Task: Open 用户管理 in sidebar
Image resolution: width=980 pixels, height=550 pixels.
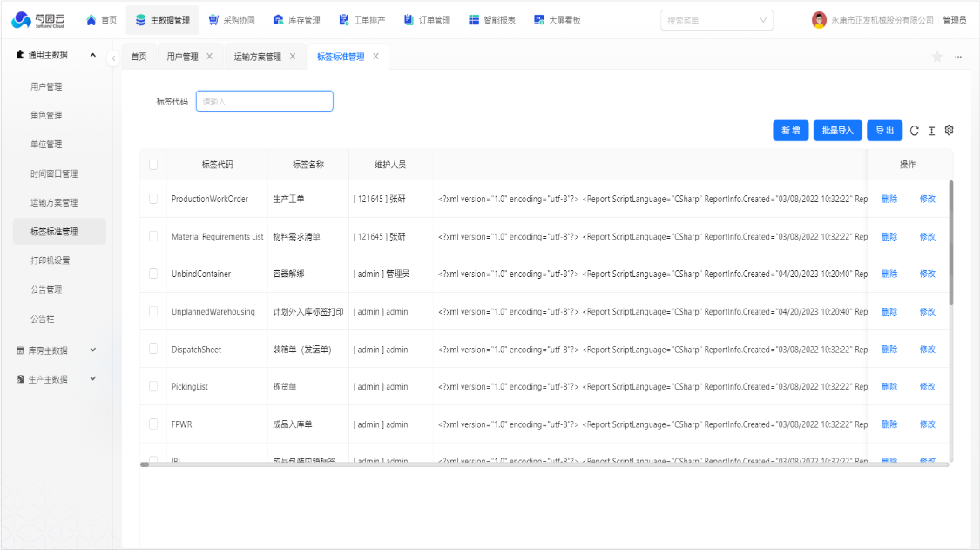Action: [46, 87]
